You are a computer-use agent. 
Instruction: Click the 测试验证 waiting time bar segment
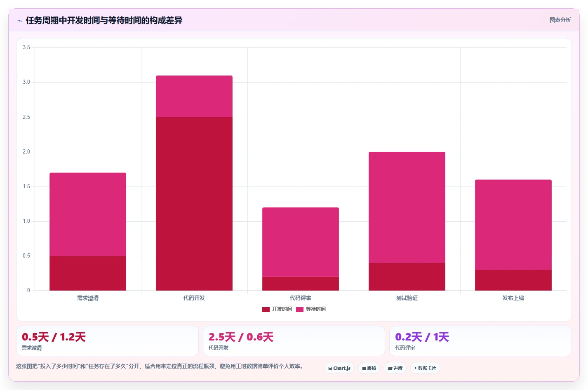[x=407, y=207]
